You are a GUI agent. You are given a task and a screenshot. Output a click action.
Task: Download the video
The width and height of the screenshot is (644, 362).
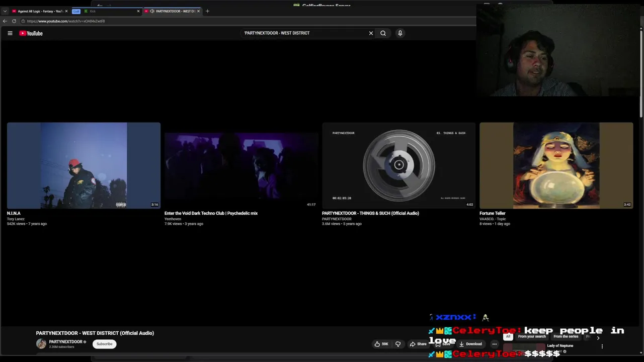tap(470, 344)
